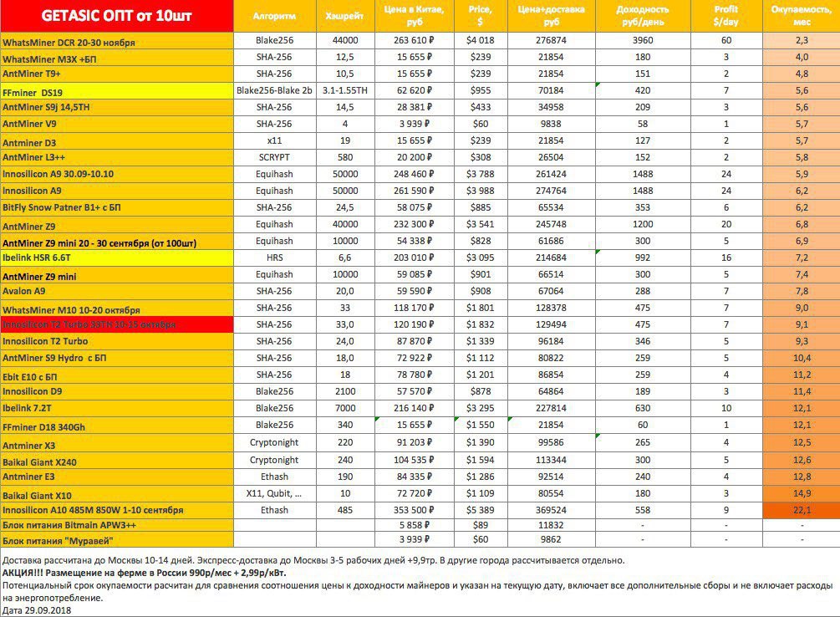Click the '$1 550' price cell
The image size is (840, 617).
(x=480, y=425)
